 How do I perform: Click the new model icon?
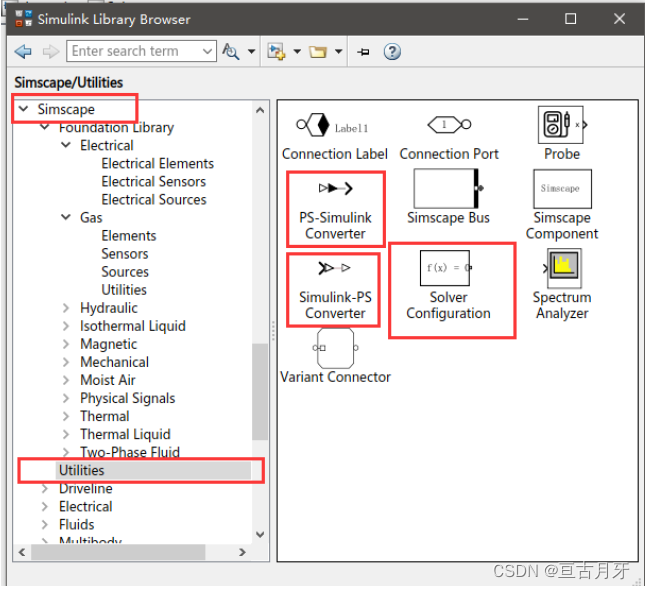point(276,51)
